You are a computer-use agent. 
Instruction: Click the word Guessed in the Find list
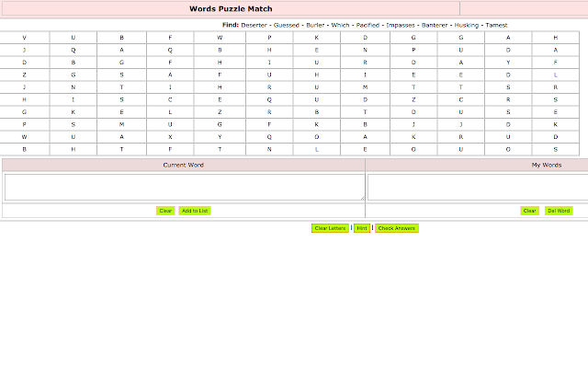tap(286, 25)
